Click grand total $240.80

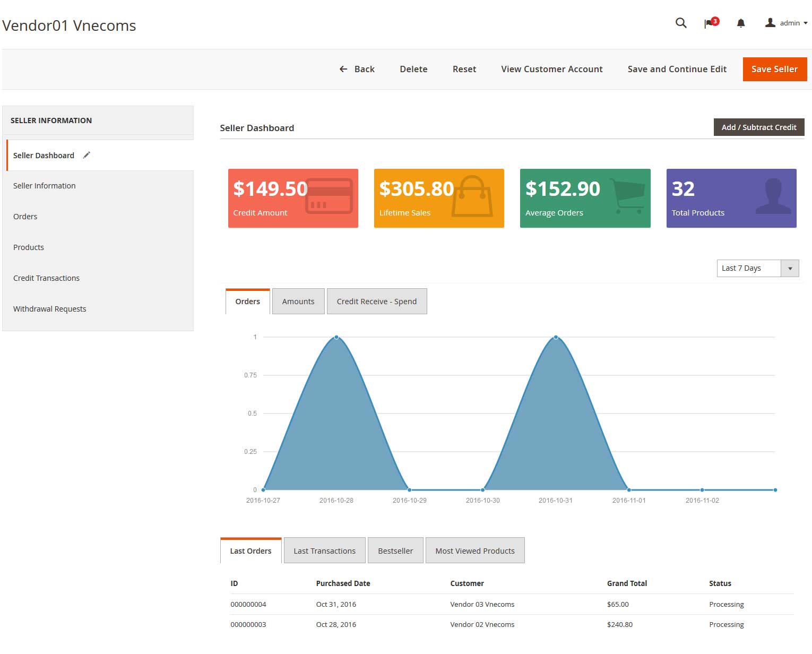(620, 624)
